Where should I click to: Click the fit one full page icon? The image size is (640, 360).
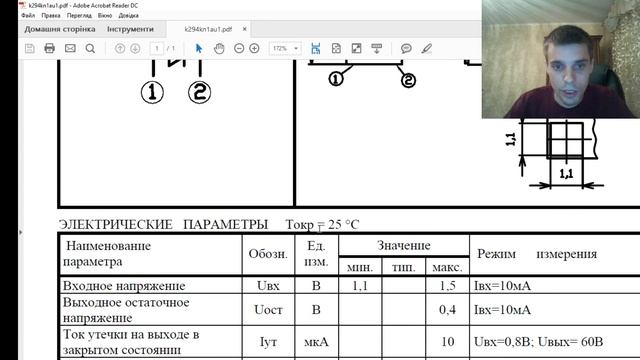click(x=336, y=49)
